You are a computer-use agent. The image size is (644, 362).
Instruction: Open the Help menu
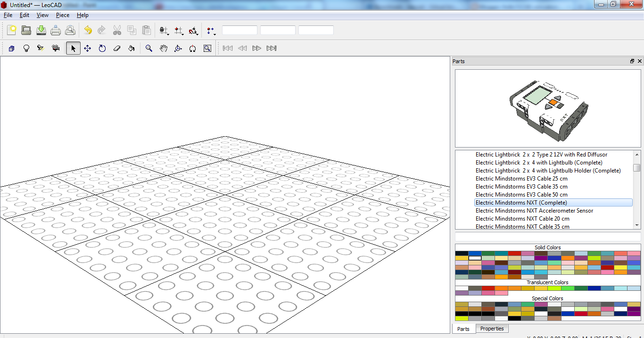pyautogui.click(x=83, y=15)
